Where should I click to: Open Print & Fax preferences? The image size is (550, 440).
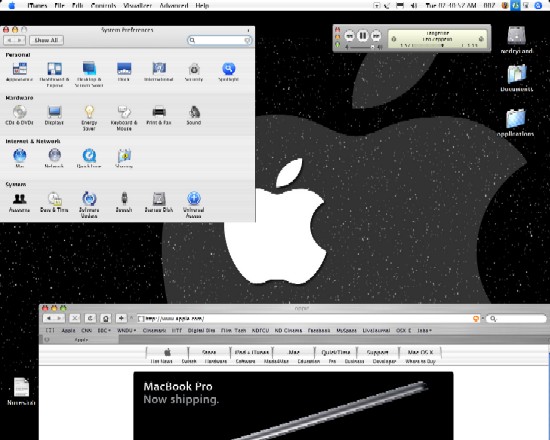(159, 115)
